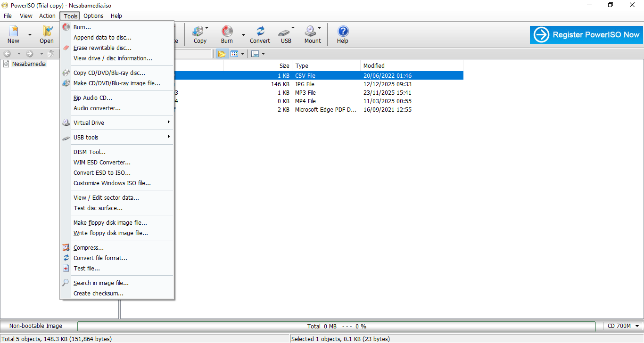The height and width of the screenshot is (343, 644).
Task: Click the Copy disc toolbar icon
Action: click(x=200, y=34)
